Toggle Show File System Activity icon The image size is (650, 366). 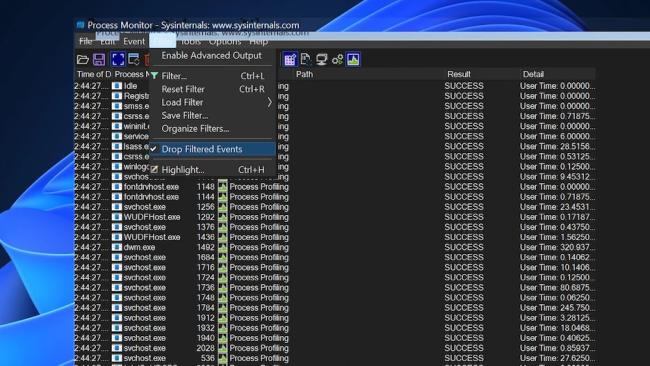306,59
